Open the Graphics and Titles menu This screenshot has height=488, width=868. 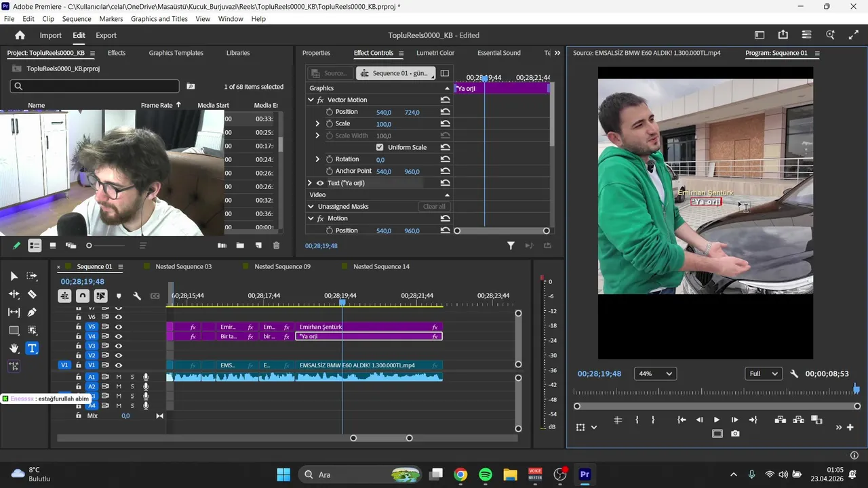point(159,19)
